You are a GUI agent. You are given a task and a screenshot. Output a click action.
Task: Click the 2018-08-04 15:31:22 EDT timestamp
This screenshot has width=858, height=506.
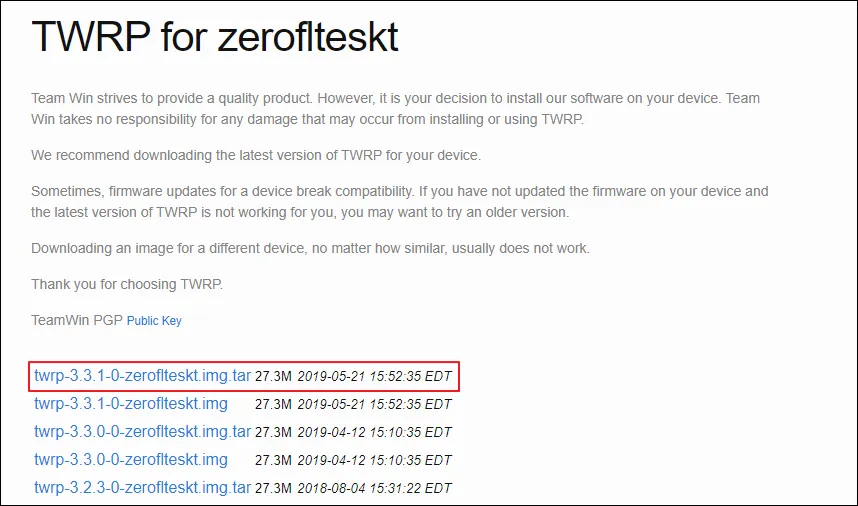(375, 489)
